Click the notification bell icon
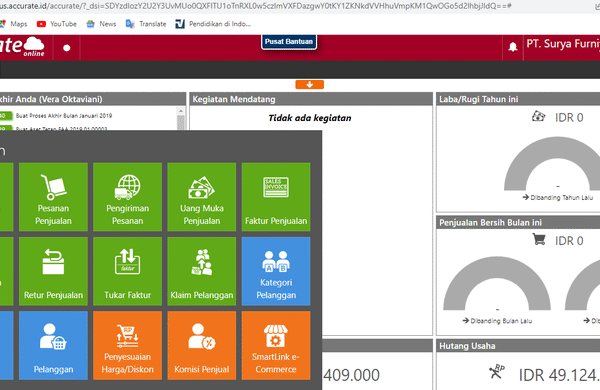600x390 pixels. coord(513,47)
